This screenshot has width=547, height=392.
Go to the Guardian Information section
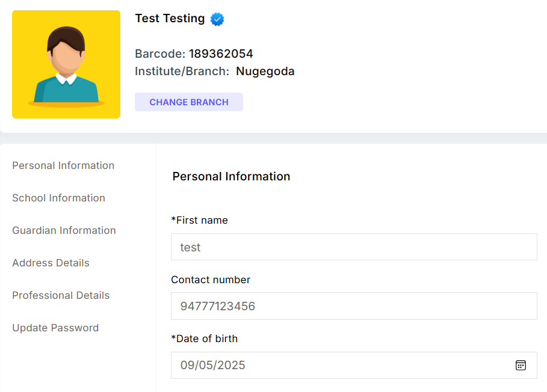(x=64, y=230)
